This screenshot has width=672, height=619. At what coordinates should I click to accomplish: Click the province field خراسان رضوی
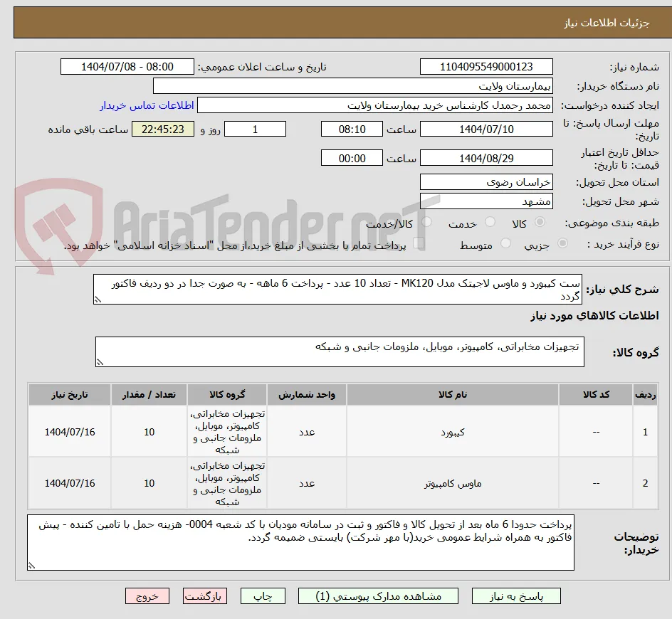point(486,182)
